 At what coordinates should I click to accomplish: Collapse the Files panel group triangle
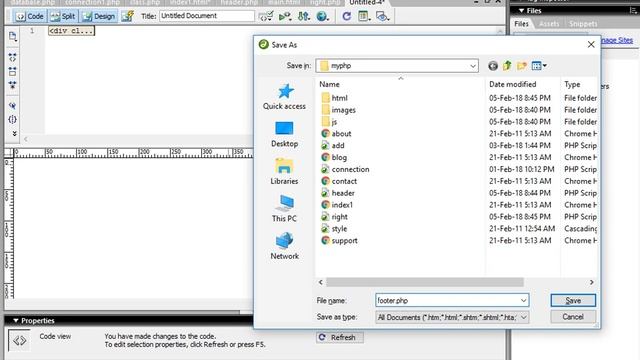(x=521, y=11)
